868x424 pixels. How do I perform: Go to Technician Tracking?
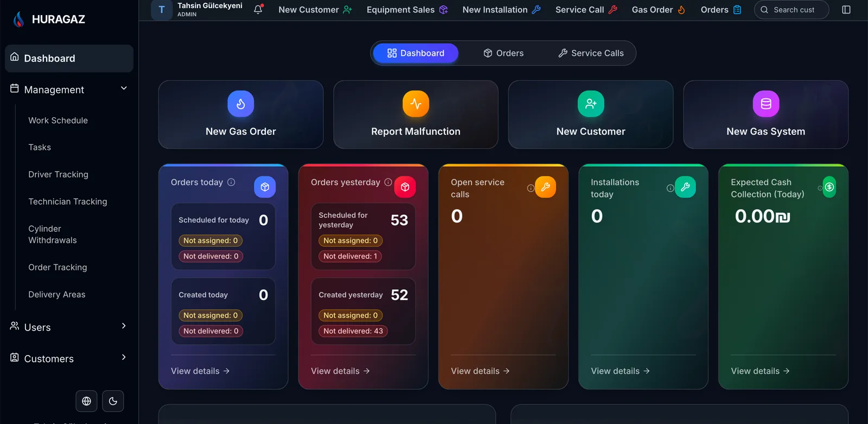pyautogui.click(x=68, y=201)
